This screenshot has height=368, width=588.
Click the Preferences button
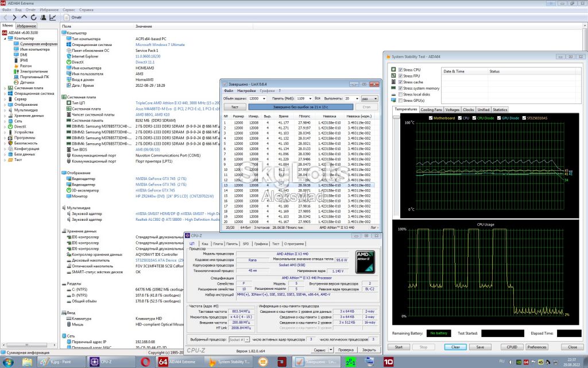[537, 347]
